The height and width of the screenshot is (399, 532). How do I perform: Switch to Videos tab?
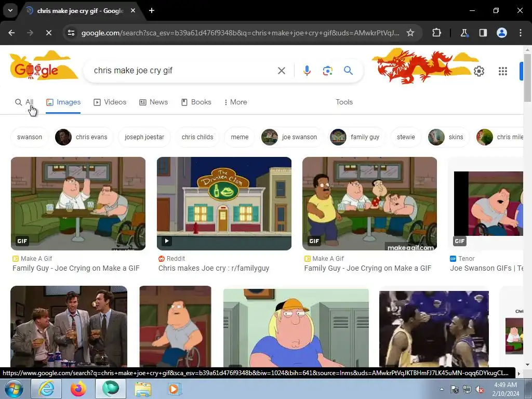(110, 102)
